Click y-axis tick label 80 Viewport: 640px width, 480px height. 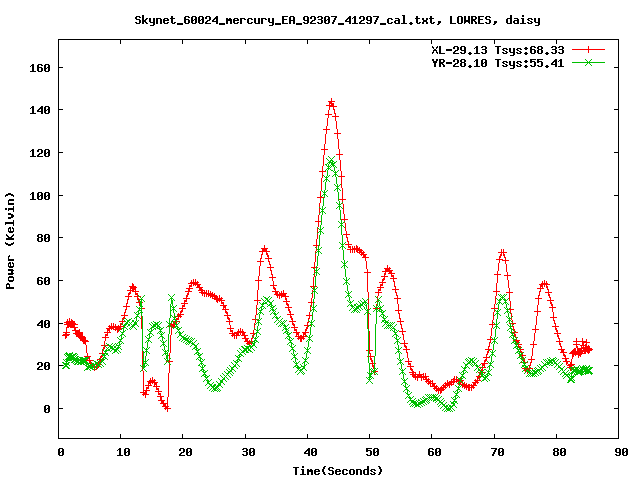(43, 238)
